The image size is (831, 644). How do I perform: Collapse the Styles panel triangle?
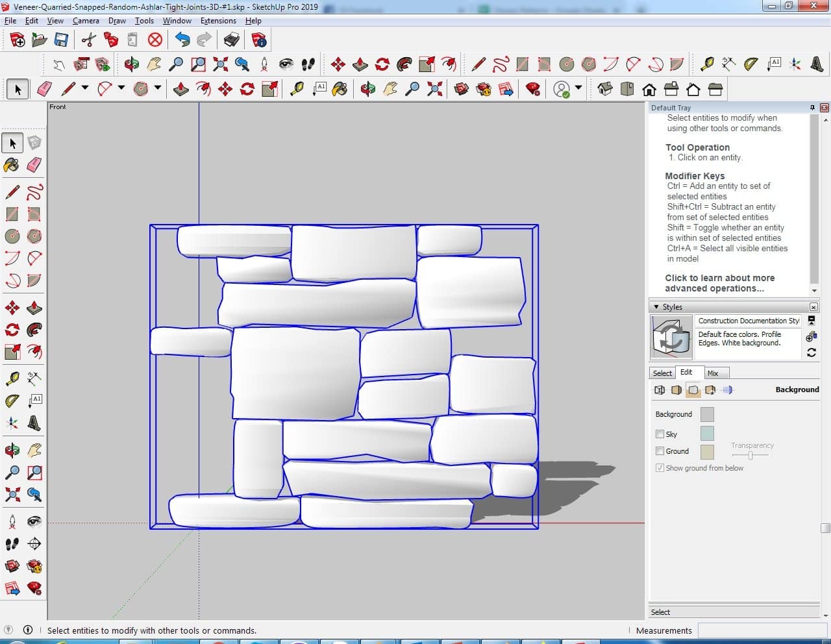(x=656, y=307)
